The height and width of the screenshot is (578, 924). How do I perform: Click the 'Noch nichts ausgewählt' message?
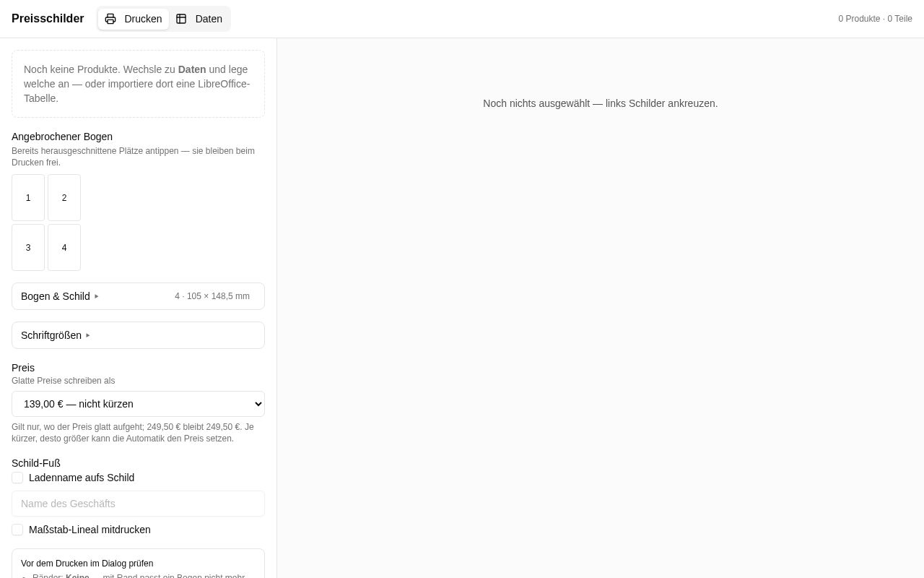click(x=600, y=103)
